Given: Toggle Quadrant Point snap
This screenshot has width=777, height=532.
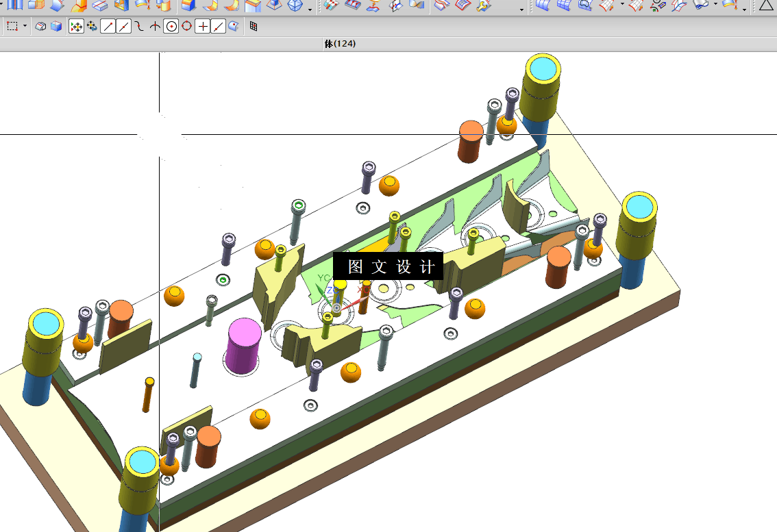Looking at the screenshot, I should pyautogui.click(x=187, y=26).
